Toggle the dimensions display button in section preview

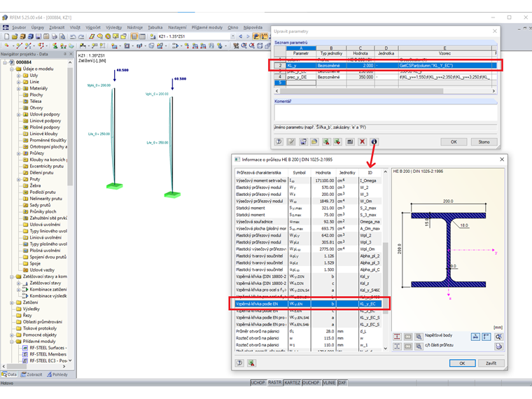pos(475,337)
